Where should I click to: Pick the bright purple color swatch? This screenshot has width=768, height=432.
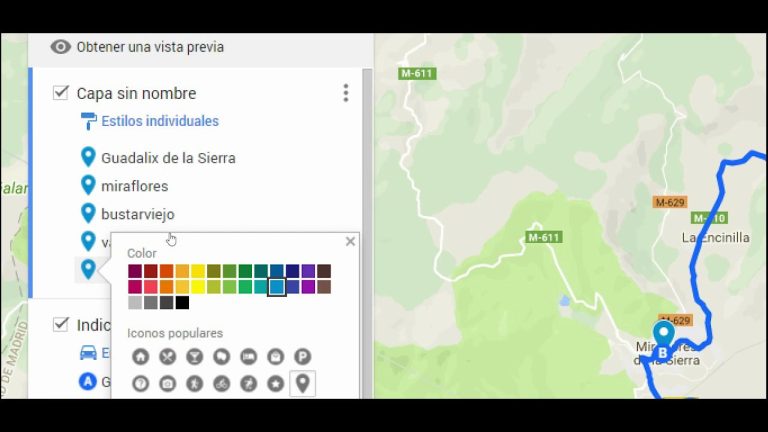[308, 287]
